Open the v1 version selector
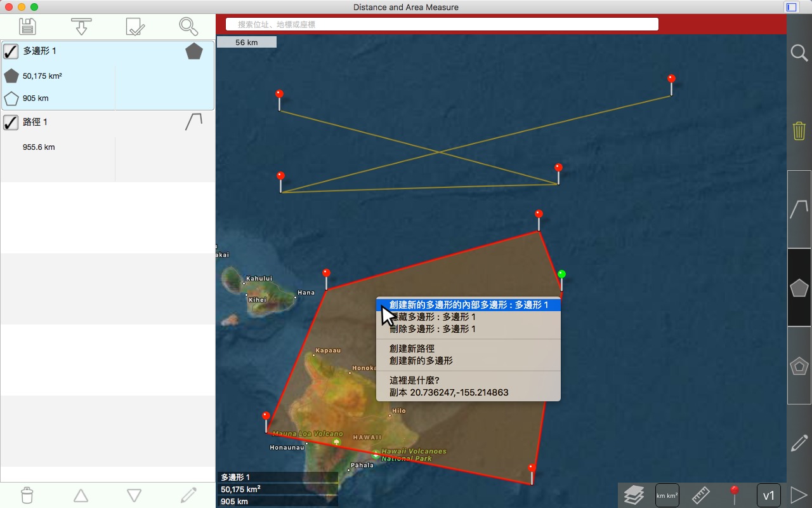 (768, 495)
